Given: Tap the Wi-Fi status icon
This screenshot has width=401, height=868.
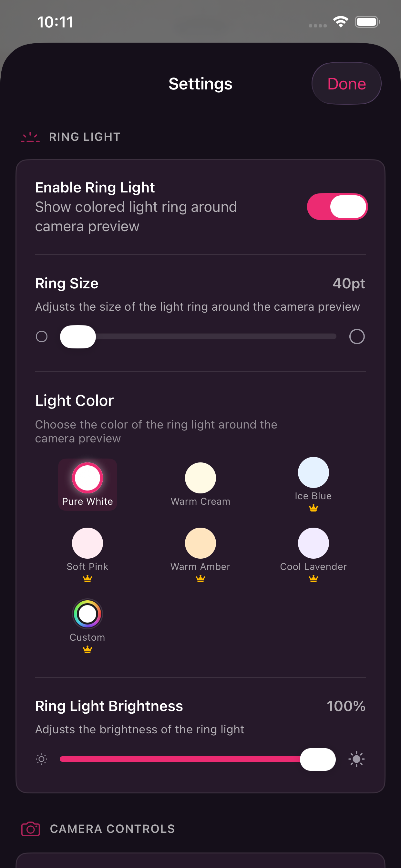Looking at the screenshot, I should click(x=340, y=22).
